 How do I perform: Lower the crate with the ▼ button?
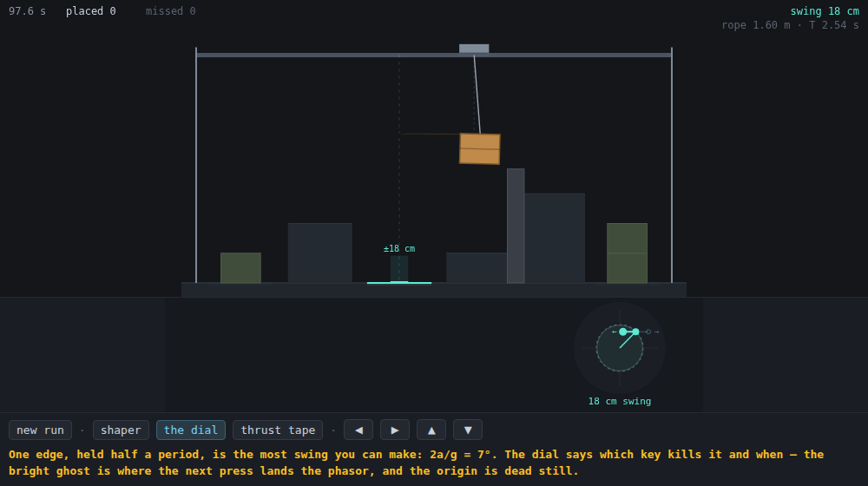468,430
